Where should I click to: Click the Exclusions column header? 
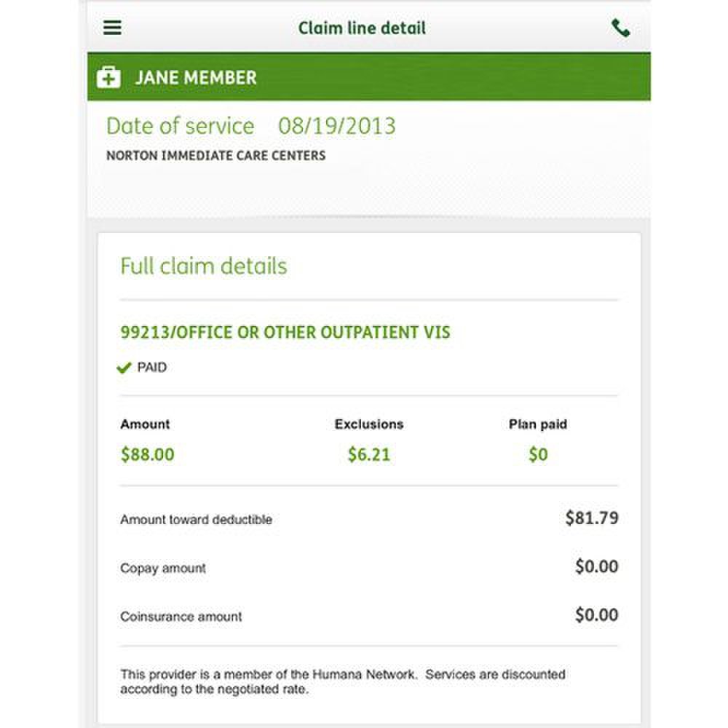(x=368, y=424)
